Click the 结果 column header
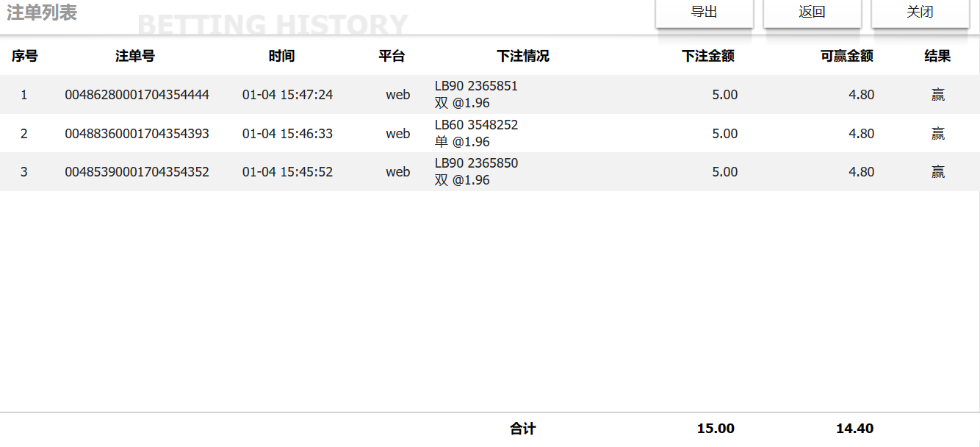This screenshot has width=980, height=447. [937, 56]
